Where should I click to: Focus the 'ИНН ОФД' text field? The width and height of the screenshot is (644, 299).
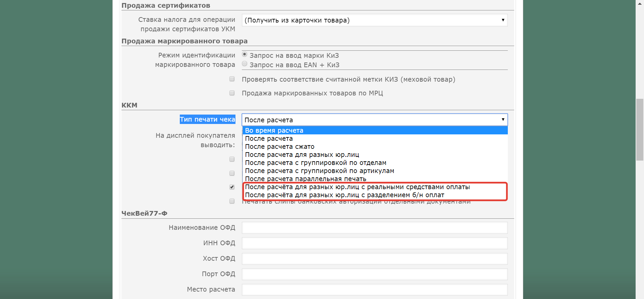[x=374, y=243]
